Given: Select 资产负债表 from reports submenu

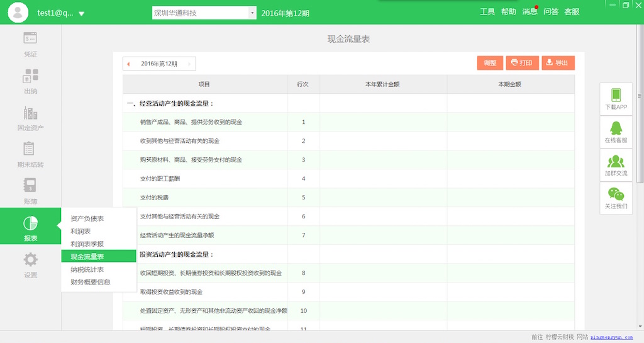Looking at the screenshot, I should (x=87, y=218).
